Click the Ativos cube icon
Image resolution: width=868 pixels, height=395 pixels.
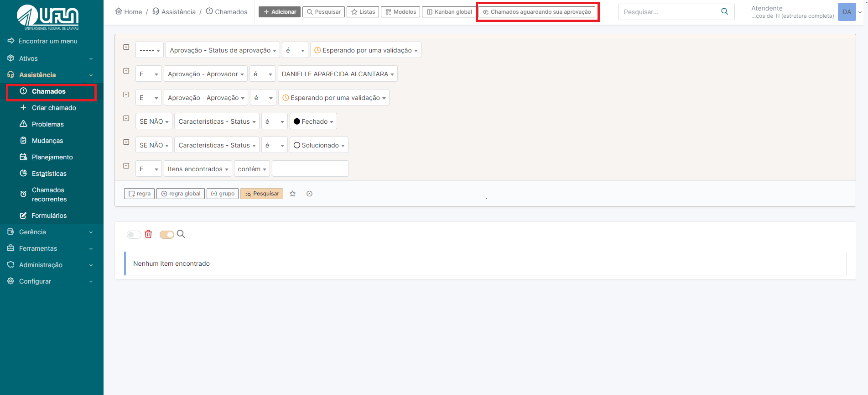[x=11, y=58]
